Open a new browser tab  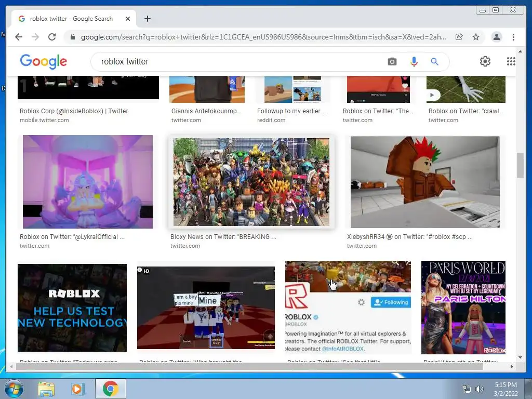[x=147, y=19]
